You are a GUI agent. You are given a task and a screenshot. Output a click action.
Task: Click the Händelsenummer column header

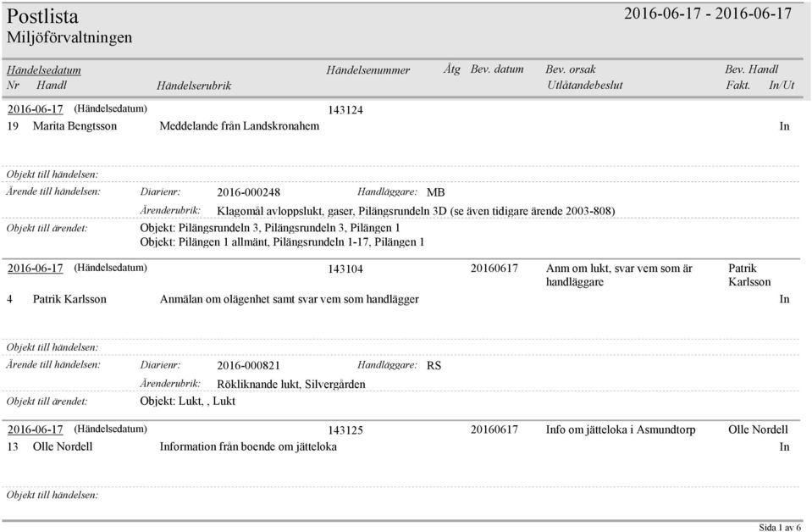tap(367, 70)
